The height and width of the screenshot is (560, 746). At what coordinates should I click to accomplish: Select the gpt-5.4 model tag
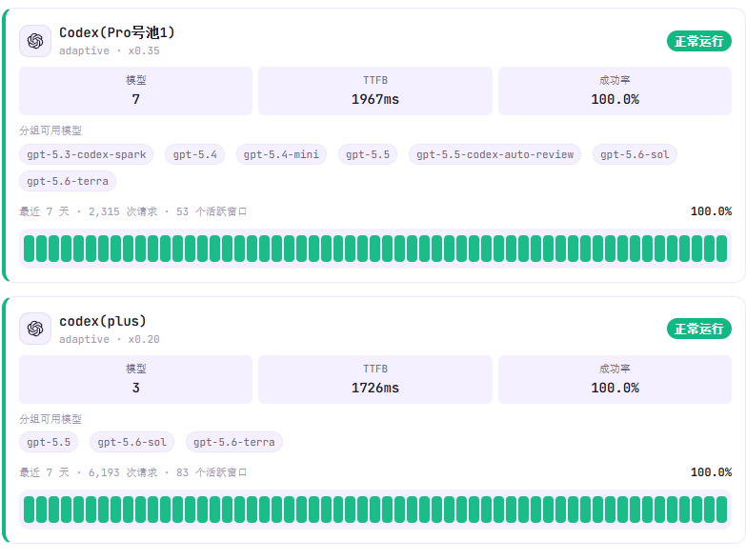pyautogui.click(x=194, y=154)
